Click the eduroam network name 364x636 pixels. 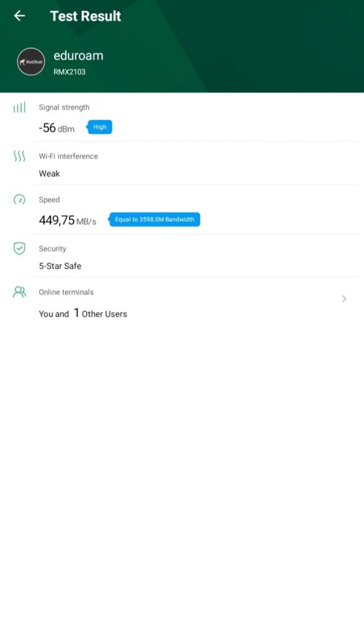pyautogui.click(x=78, y=55)
